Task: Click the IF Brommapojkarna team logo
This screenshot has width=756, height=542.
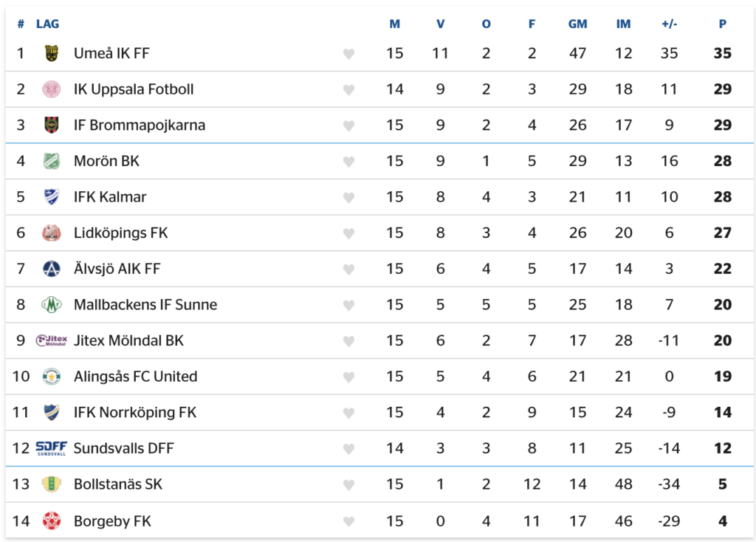Action: pos(52,125)
